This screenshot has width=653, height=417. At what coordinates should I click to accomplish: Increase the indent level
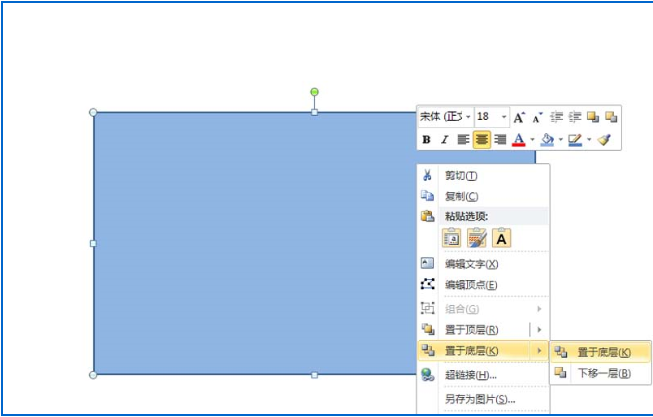point(575,117)
